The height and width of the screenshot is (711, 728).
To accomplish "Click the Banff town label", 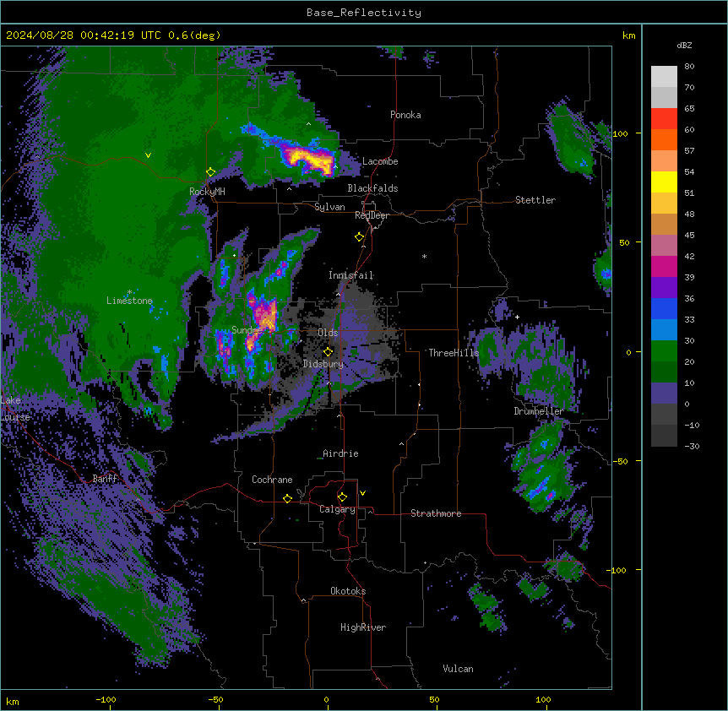I will tap(105, 478).
